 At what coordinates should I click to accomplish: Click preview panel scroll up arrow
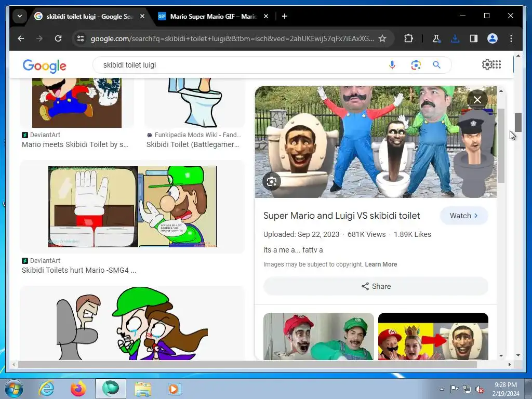point(501,91)
